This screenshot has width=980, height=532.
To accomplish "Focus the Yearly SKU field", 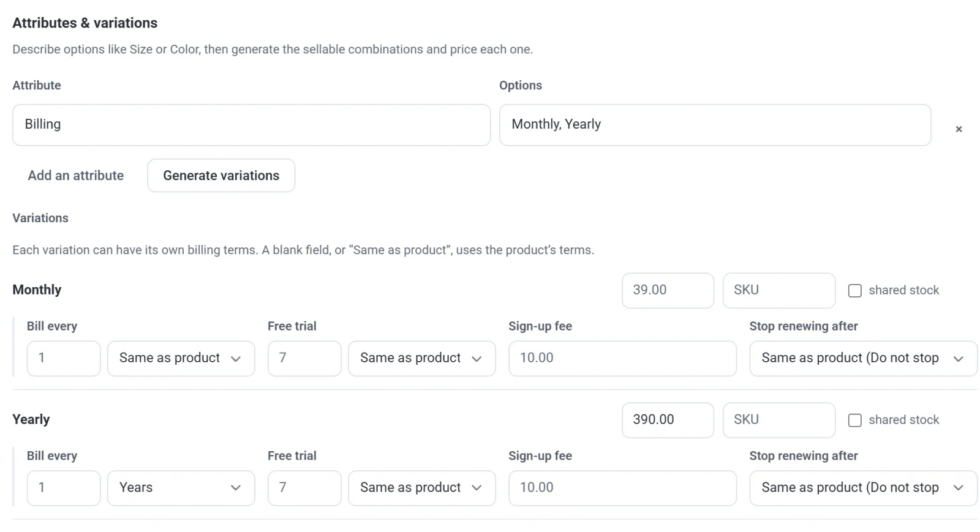I will (x=779, y=420).
